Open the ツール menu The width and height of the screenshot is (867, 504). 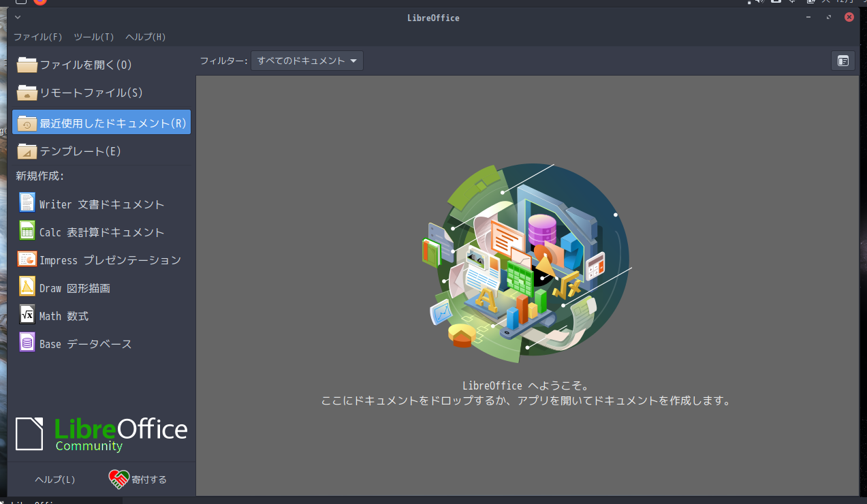(x=93, y=37)
